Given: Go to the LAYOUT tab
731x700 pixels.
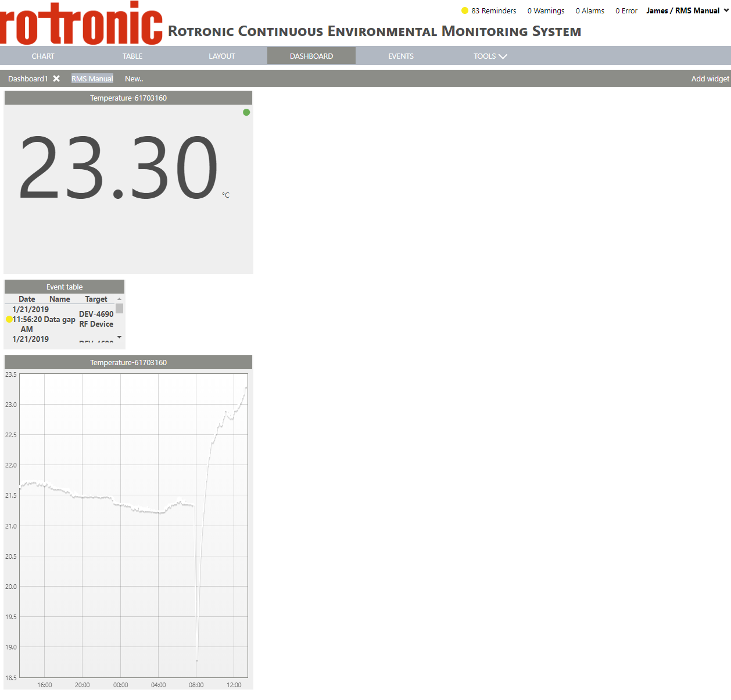Looking at the screenshot, I should coord(222,56).
